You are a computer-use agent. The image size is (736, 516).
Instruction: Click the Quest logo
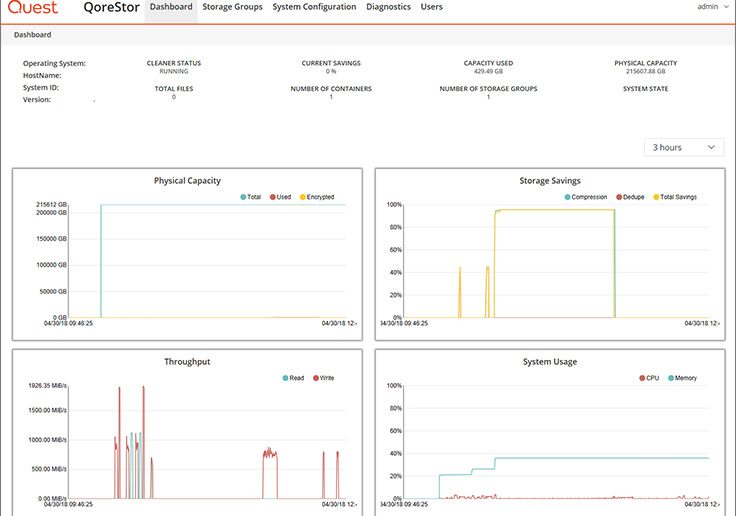tap(33, 7)
